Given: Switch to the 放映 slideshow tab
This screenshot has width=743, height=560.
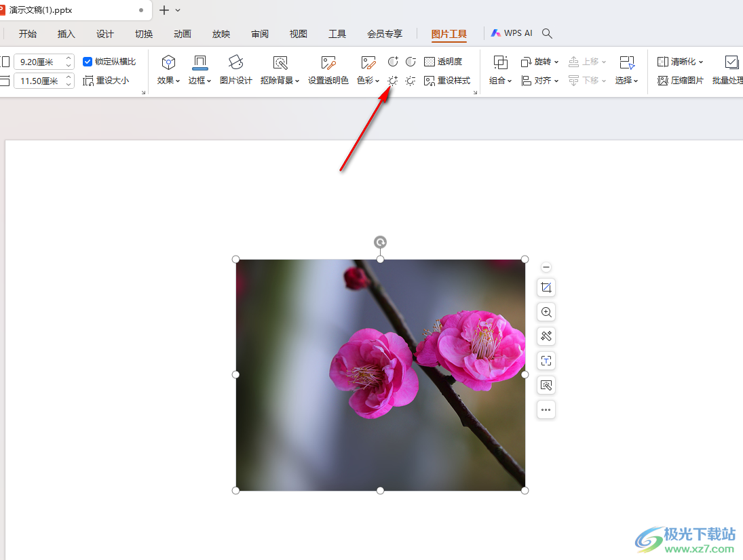Looking at the screenshot, I should [221, 34].
